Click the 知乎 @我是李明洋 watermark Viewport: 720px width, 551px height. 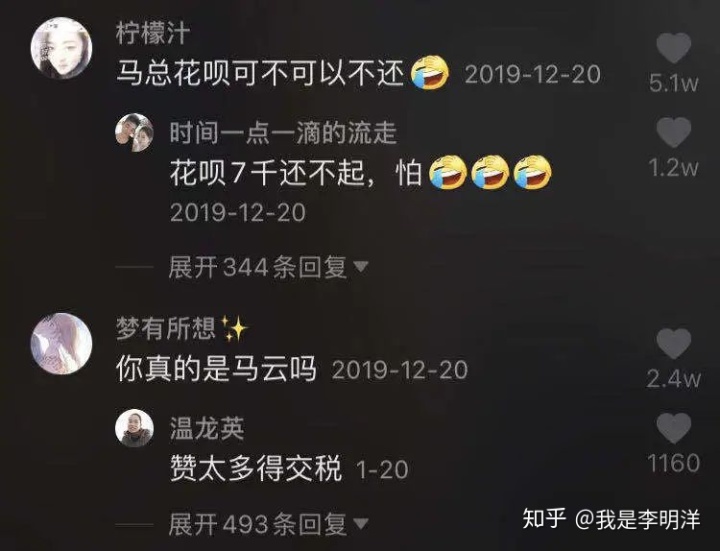[611, 519]
